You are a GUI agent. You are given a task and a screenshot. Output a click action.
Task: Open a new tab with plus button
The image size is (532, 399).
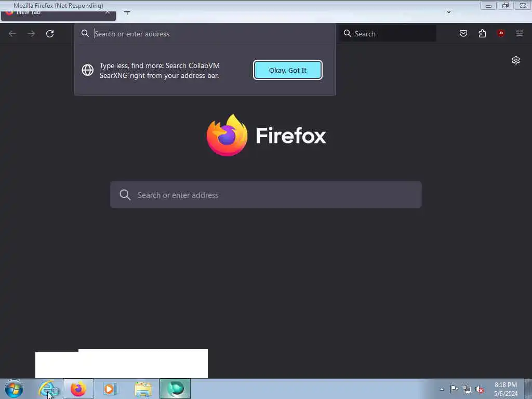click(127, 12)
